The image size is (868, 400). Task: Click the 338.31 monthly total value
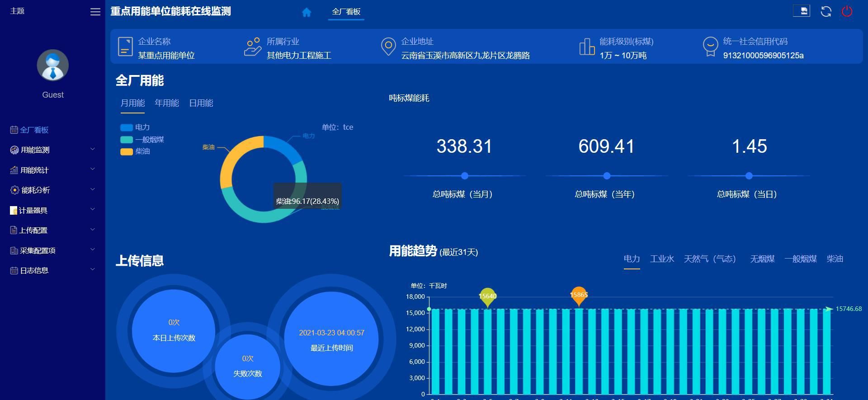(x=464, y=146)
